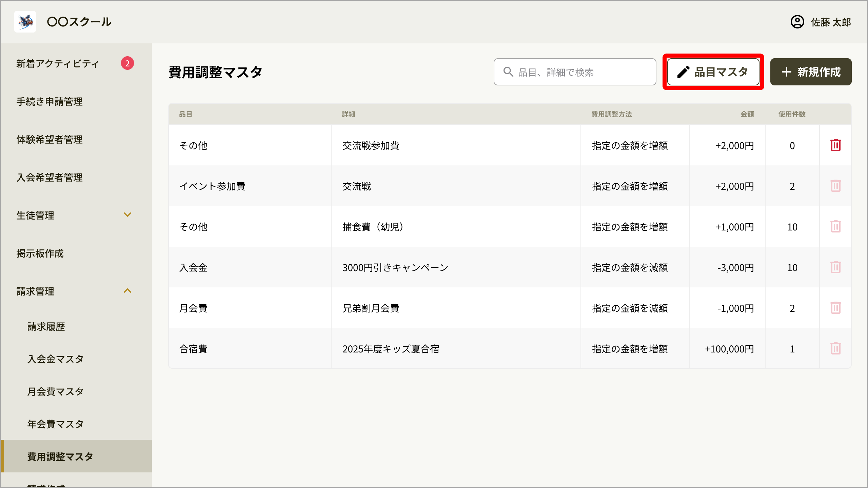The width and height of the screenshot is (868, 488).
Task: Click user name 佐藤 太郎
Action: (831, 22)
